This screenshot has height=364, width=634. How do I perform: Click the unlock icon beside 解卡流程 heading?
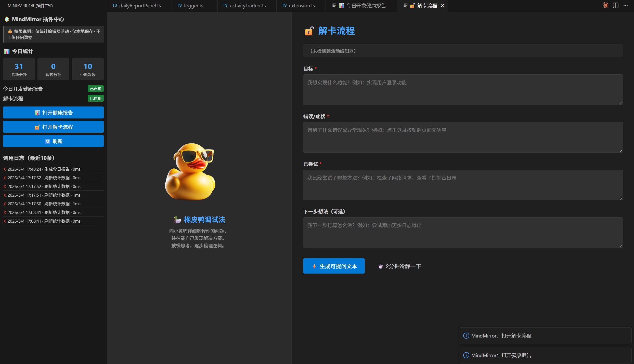click(x=309, y=31)
